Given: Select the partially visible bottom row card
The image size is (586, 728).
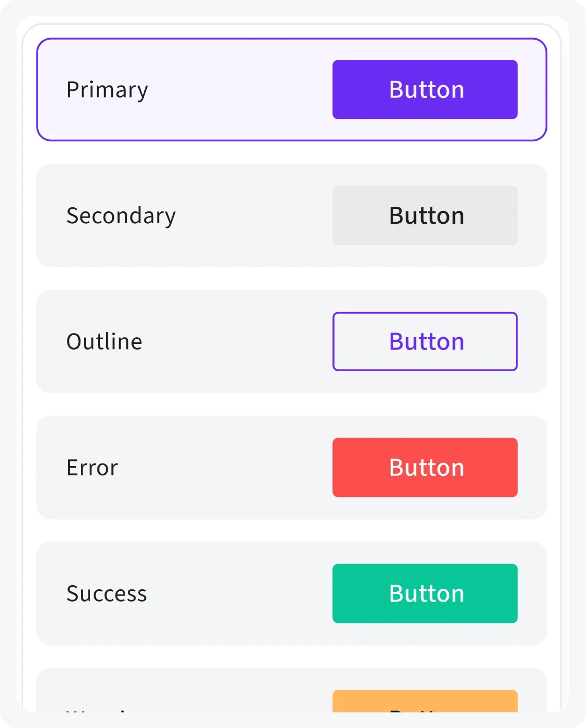Looking at the screenshot, I should tap(292, 690).
